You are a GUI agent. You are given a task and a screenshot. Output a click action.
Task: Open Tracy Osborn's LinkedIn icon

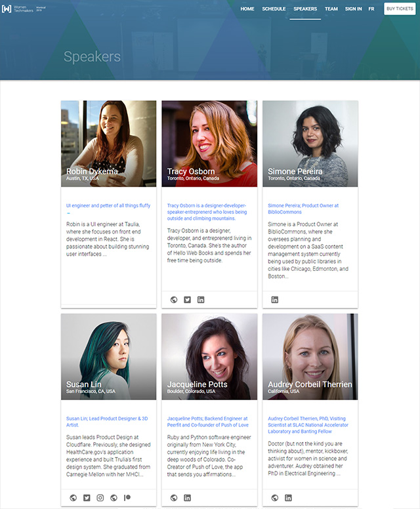point(201,300)
